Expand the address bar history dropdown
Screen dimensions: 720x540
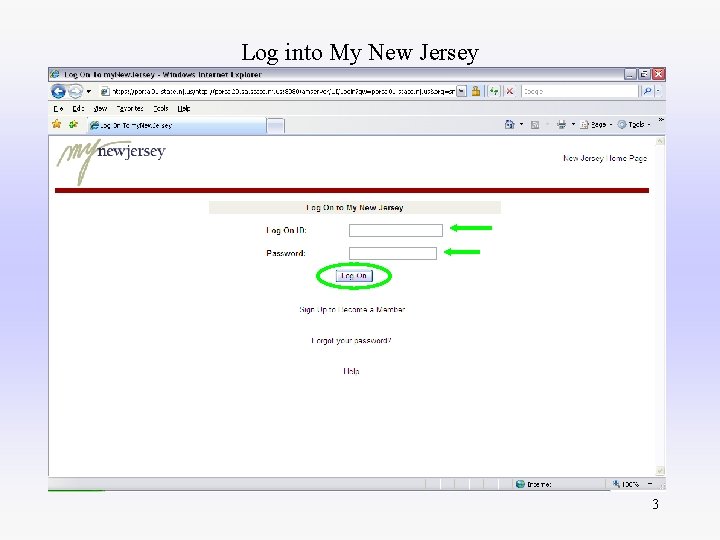tap(461, 91)
